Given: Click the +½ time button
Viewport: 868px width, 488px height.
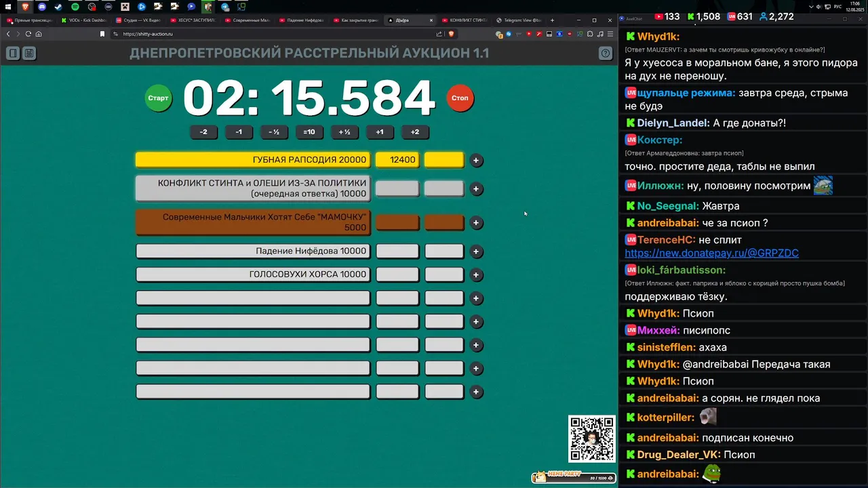Looking at the screenshot, I should (x=344, y=132).
